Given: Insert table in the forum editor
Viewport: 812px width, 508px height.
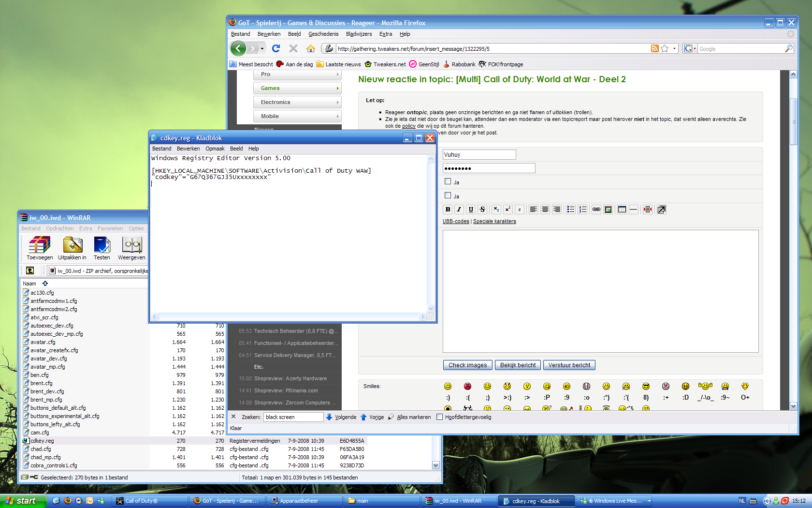Looking at the screenshot, I should 622,209.
